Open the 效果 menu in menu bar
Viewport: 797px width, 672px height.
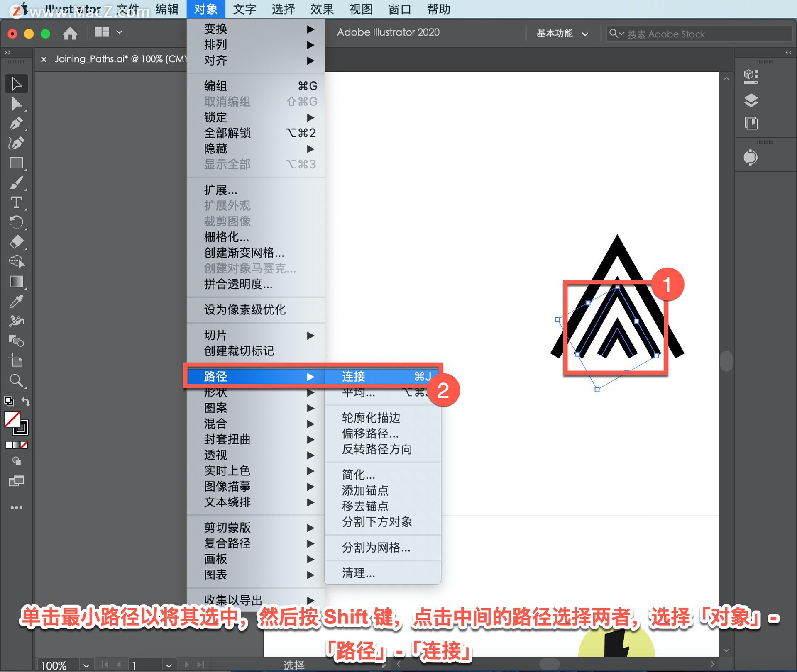click(x=322, y=9)
